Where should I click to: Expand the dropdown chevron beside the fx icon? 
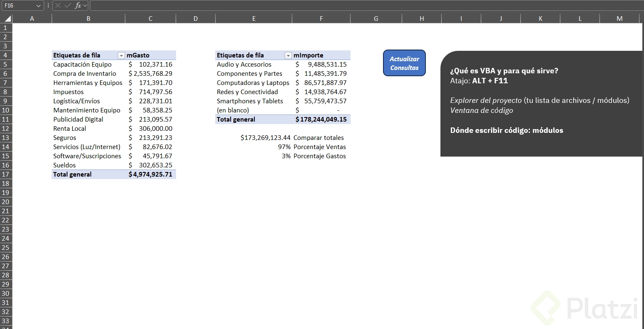(x=85, y=5)
